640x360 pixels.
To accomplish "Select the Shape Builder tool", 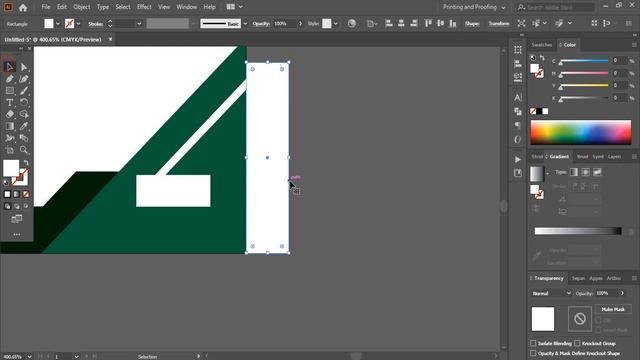I will pyautogui.click(x=24, y=114).
